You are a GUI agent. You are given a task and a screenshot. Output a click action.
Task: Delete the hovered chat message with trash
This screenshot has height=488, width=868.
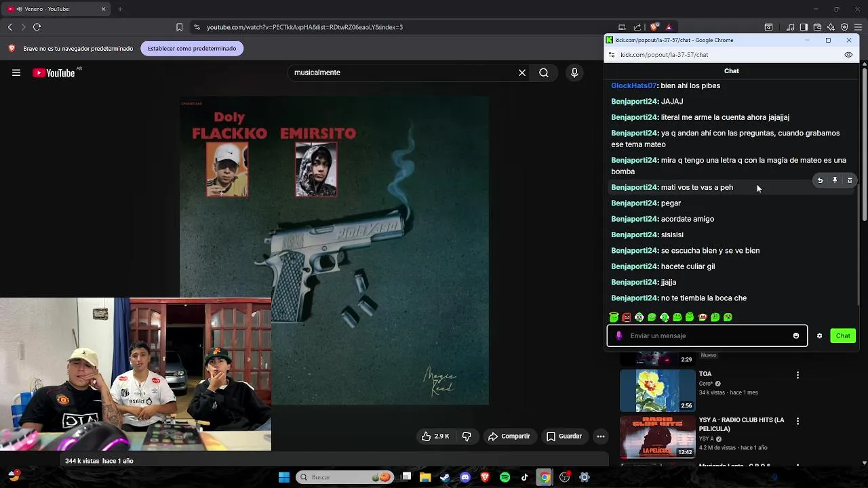click(850, 180)
